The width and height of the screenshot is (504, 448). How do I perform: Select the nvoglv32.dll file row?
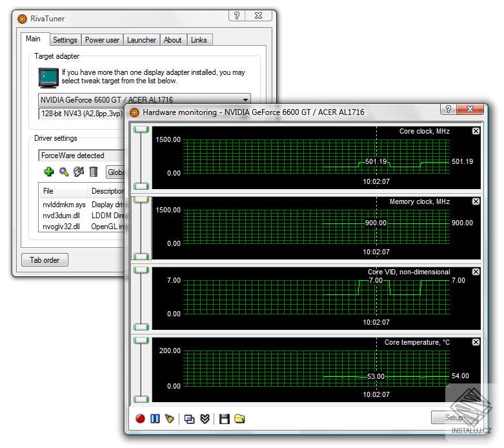[82, 227]
